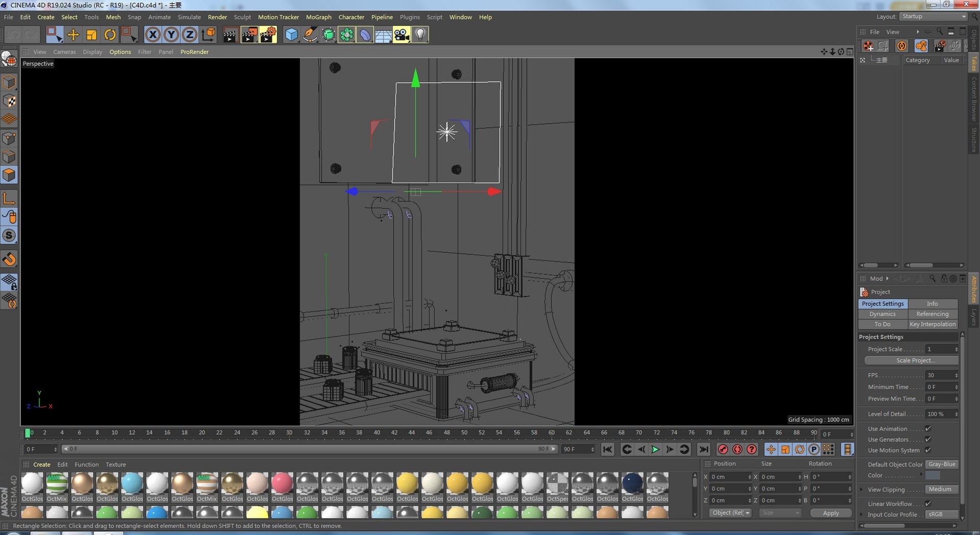Open the MoGraph menu
Viewport: 980px width, 535px height.
318,17
